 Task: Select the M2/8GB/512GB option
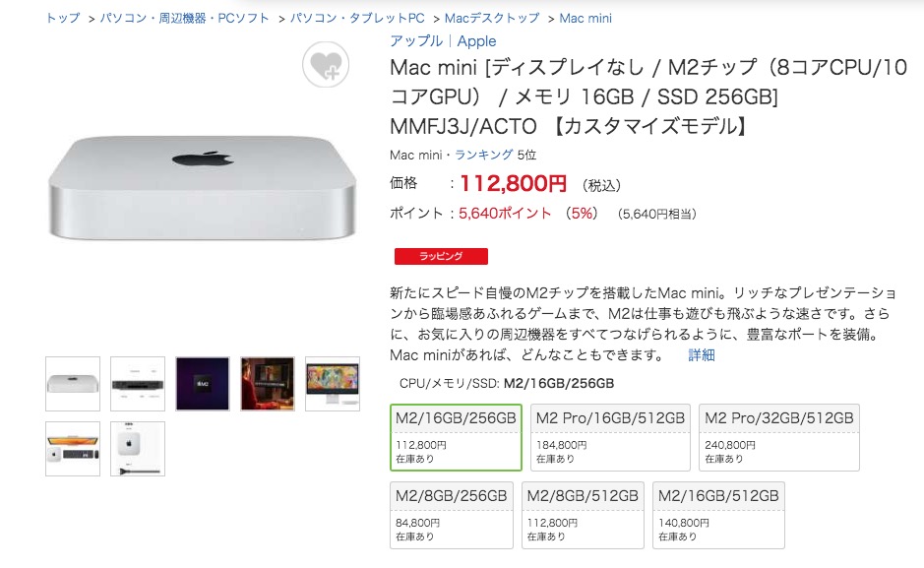[x=583, y=515]
